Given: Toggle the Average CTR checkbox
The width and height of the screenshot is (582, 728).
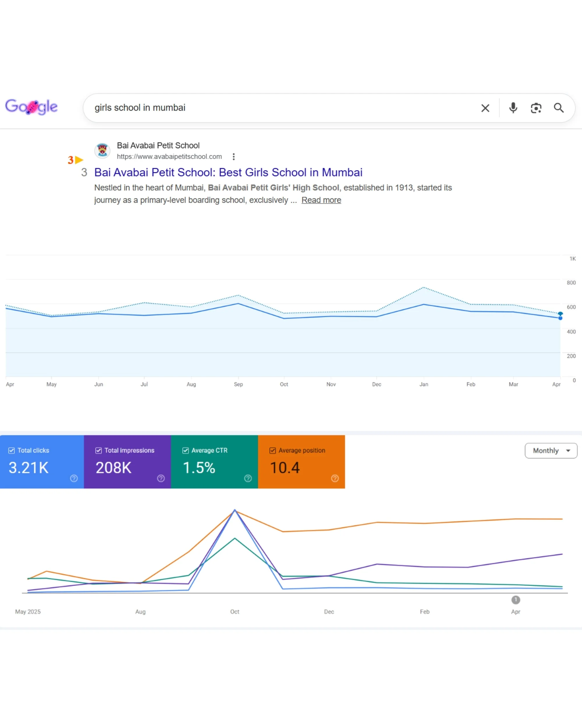Looking at the screenshot, I should tap(186, 450).
